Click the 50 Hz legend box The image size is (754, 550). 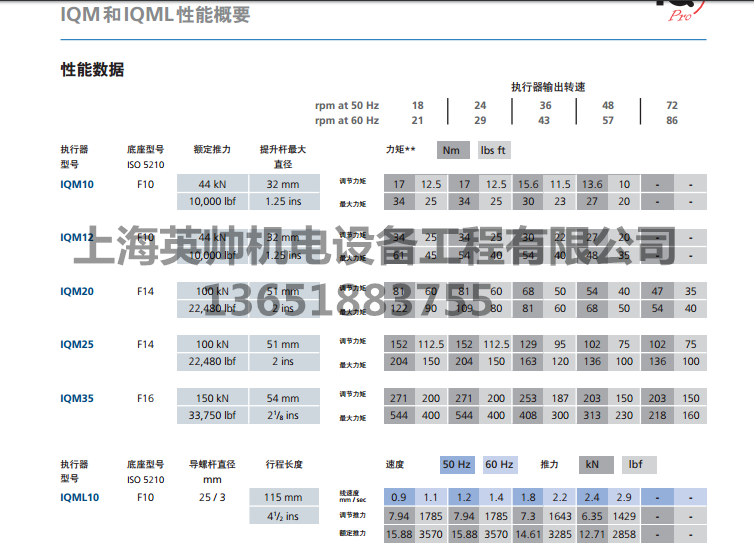pos(457,464)
